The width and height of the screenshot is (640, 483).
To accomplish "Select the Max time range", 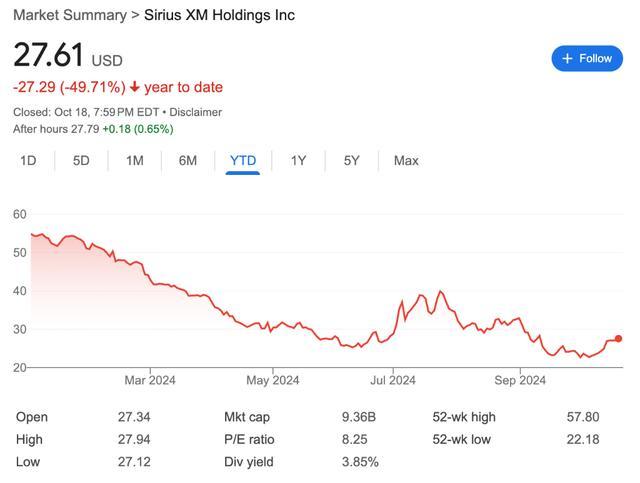I will 406,160.
